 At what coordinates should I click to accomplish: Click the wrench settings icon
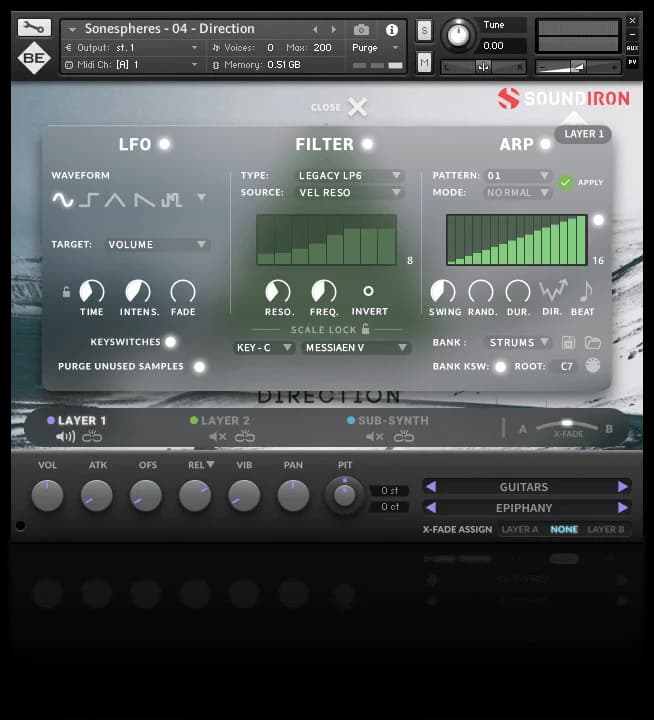[33, 28]
